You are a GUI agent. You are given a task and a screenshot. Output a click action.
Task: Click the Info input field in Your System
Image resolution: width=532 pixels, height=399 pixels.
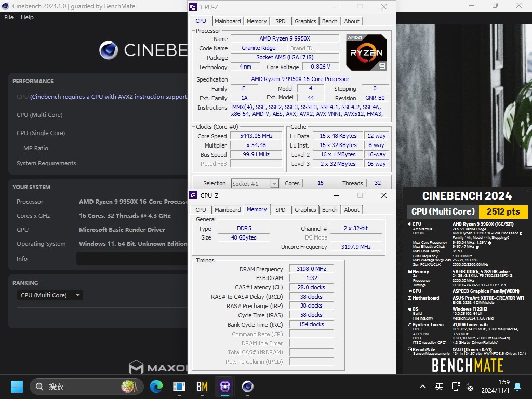(132, 259)
